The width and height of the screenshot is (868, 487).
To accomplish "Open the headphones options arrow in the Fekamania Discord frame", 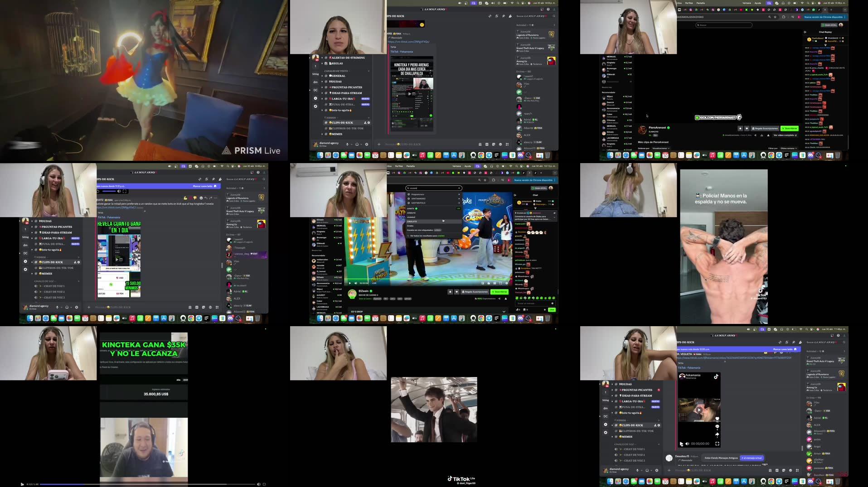I will coord(651,470).
